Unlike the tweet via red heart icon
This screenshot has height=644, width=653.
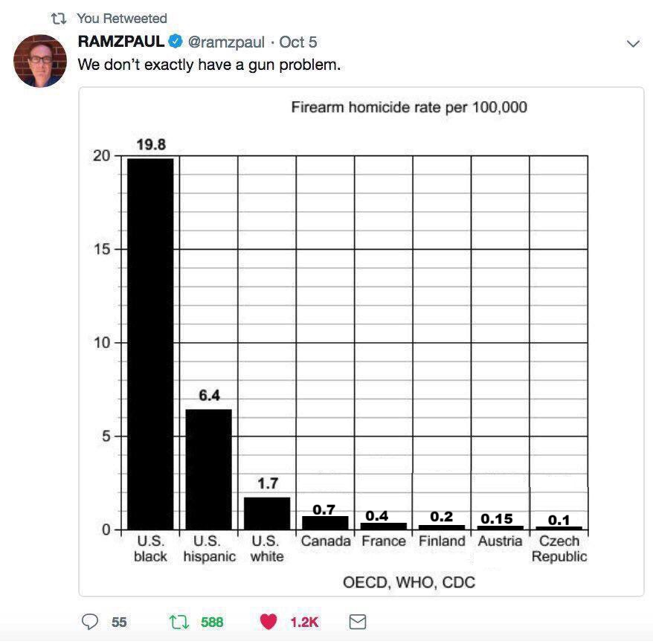pos(268,622)
